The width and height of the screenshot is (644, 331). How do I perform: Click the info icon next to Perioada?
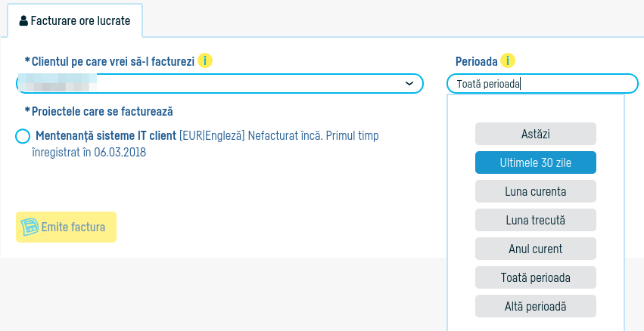tap(508, 60)
